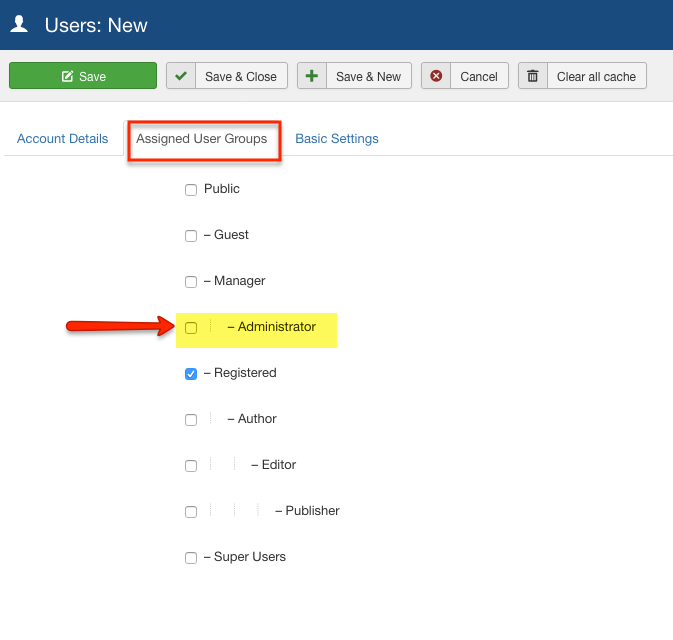673x640 pixels.
Task: Check the Administrator group checkbox
Action: tap(191, 328)
